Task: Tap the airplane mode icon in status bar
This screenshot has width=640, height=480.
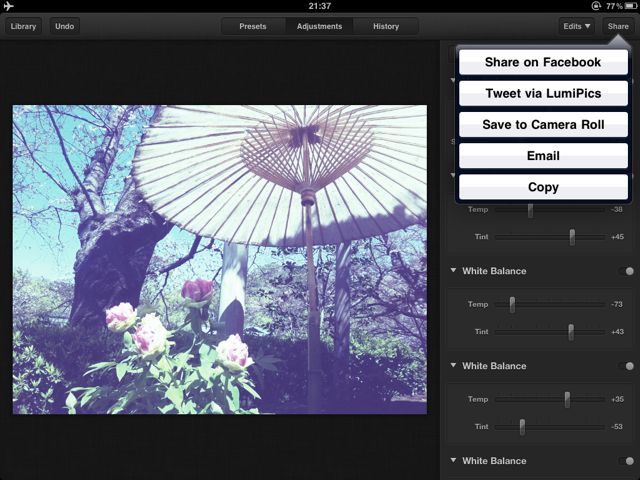Action: [8, 6]
